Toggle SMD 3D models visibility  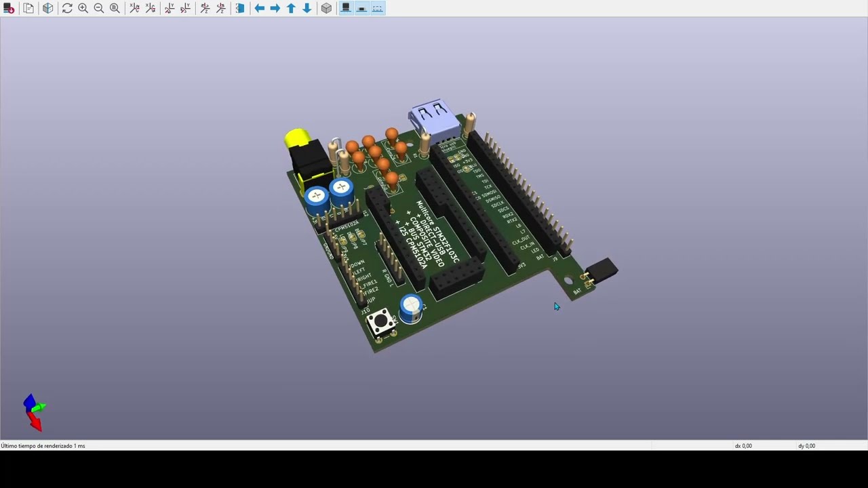tap(361, 8)
